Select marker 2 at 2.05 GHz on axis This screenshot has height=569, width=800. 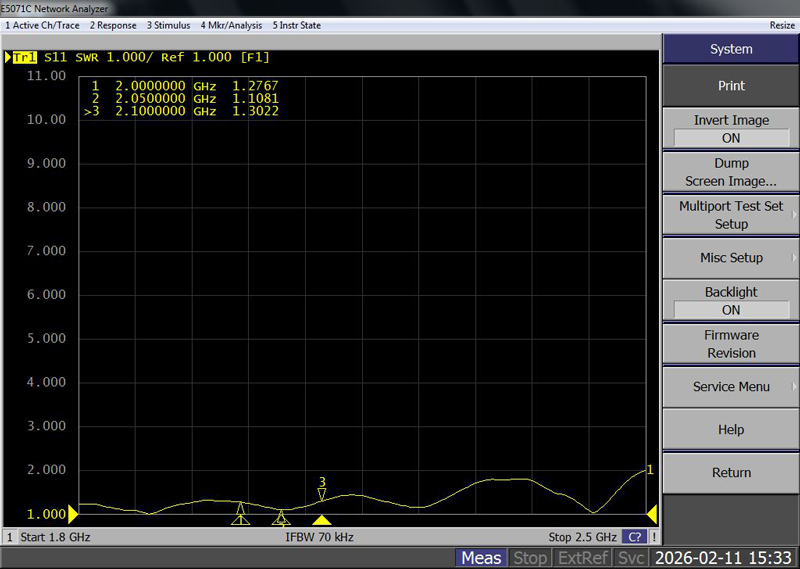click(x=282, y=517)
